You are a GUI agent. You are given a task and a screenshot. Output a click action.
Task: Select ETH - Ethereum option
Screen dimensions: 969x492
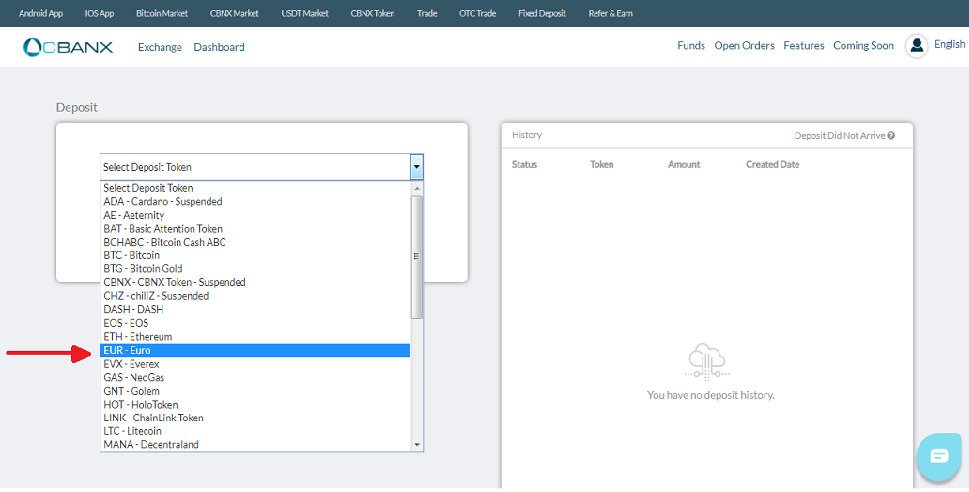tap(255, 337)
